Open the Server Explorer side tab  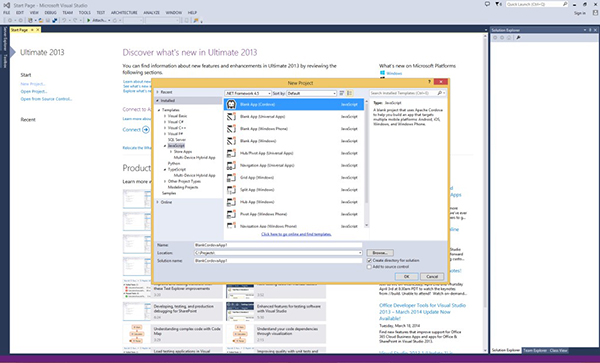point(5,39)
